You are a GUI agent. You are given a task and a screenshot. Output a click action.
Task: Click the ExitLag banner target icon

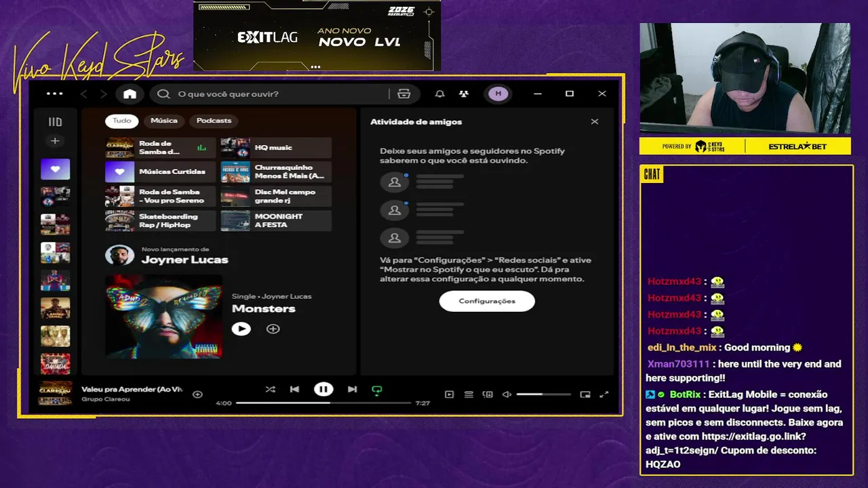click(x=429, y=12)
